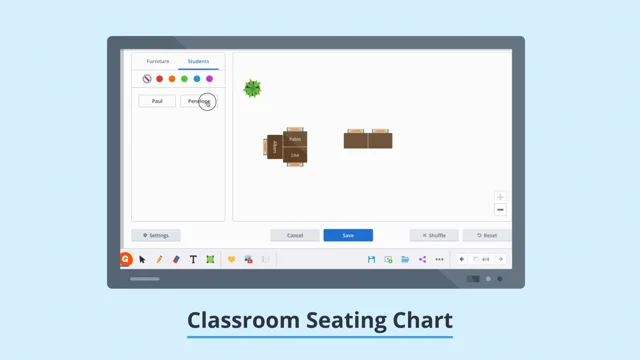Image resolution: width=640 pixels, height=360 pixels.
Task: Select the desk labeled Adam
Action: pyautogui.click(x=275, y=147)
